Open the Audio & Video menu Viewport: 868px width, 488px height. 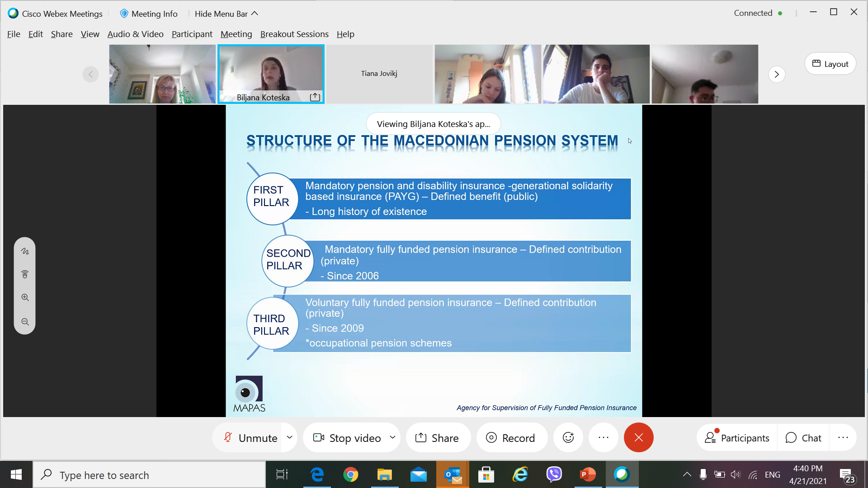(135, 34)
